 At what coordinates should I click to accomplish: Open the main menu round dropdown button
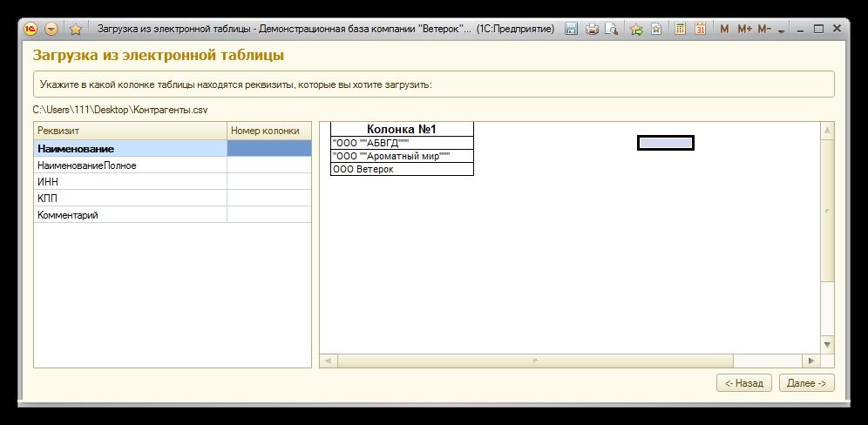point(51,29)
